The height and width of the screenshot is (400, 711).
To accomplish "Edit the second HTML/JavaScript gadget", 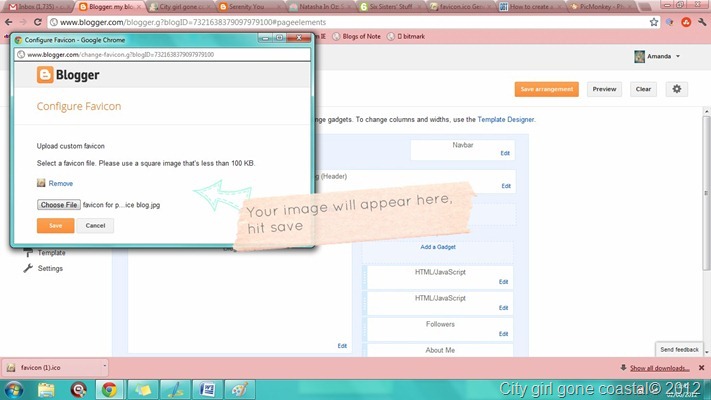I will [x=503, y=307].
